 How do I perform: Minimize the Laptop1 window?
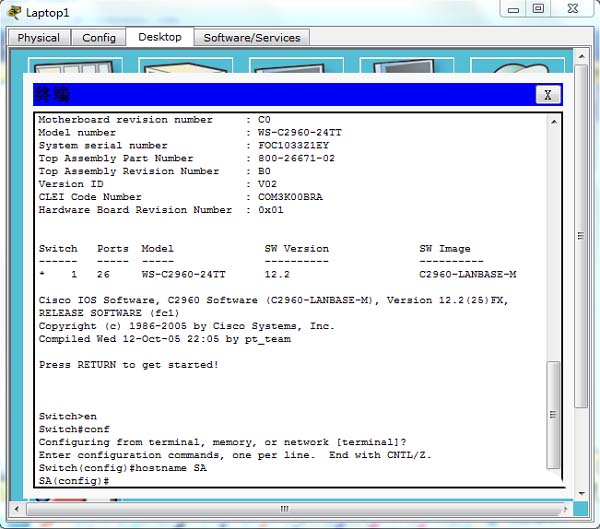tap(513, 9)
